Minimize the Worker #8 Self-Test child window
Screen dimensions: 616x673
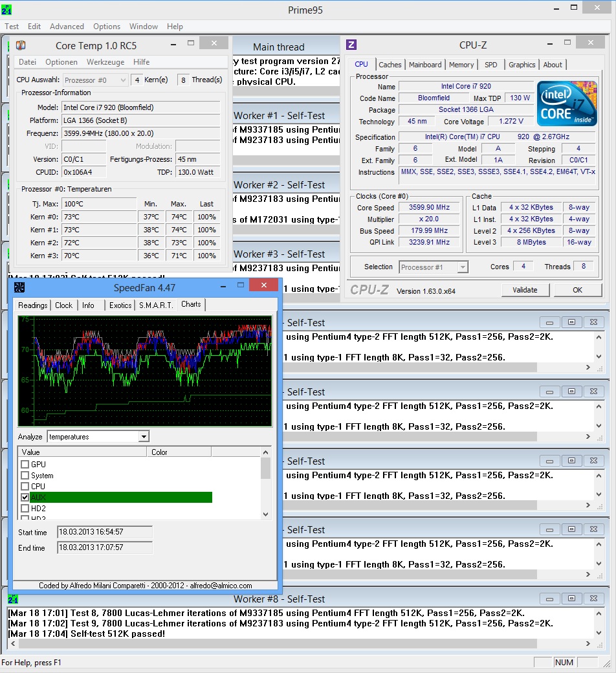point(549,599)
